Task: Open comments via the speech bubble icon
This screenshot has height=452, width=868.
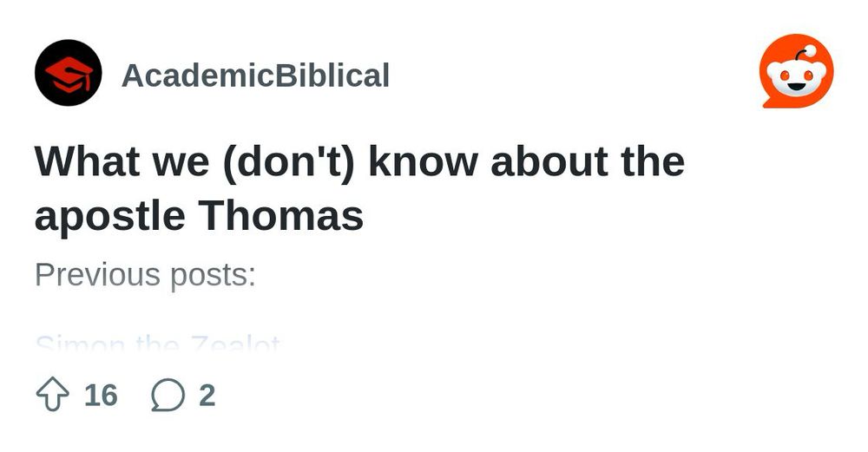Action: [x=168, y=395]
